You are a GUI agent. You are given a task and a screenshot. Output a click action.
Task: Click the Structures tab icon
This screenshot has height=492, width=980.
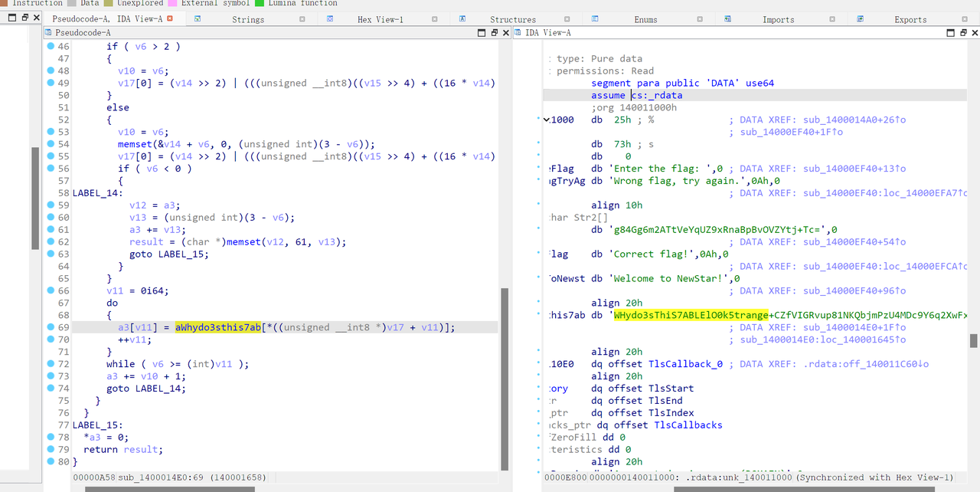[462, 19]
